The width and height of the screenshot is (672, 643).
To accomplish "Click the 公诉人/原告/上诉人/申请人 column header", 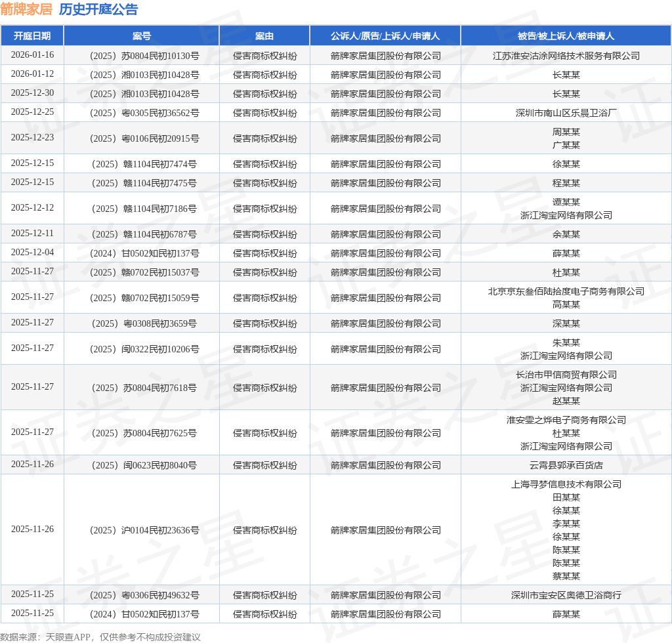I will [385, 36].
